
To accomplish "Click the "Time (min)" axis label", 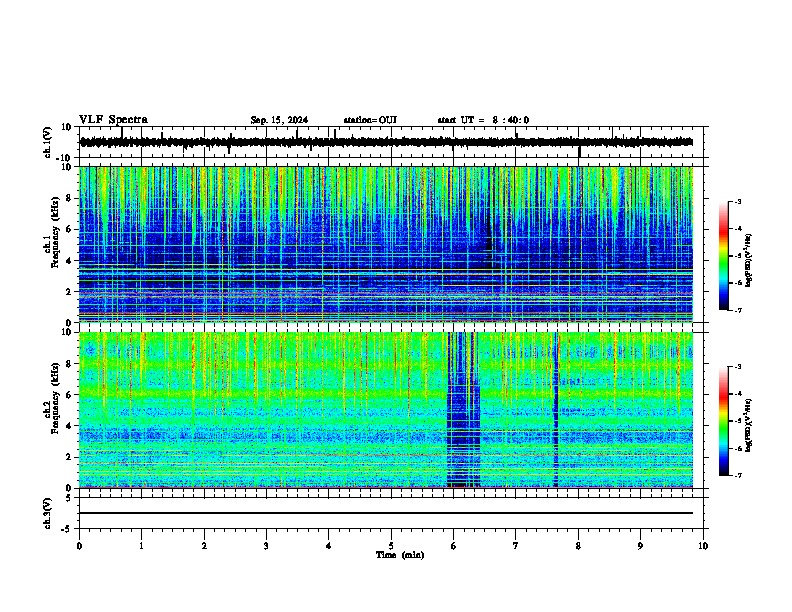I will 400,555.
